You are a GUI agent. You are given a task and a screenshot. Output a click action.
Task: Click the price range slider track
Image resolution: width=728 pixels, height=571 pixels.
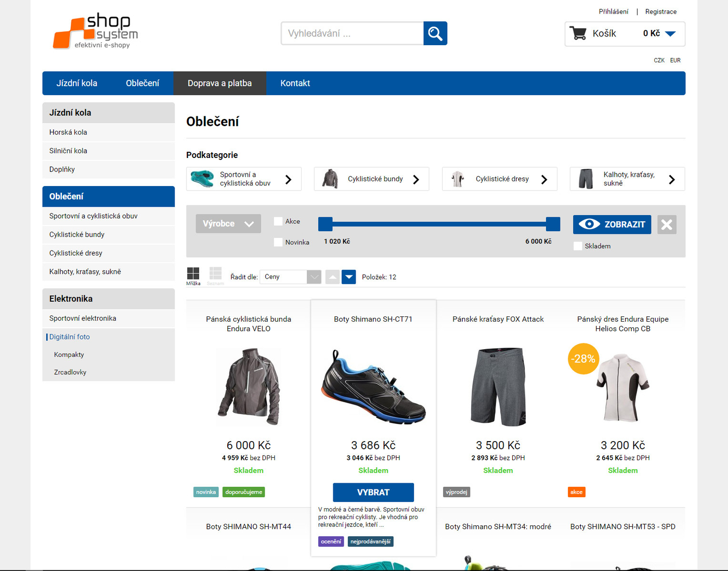pos(439,224)
